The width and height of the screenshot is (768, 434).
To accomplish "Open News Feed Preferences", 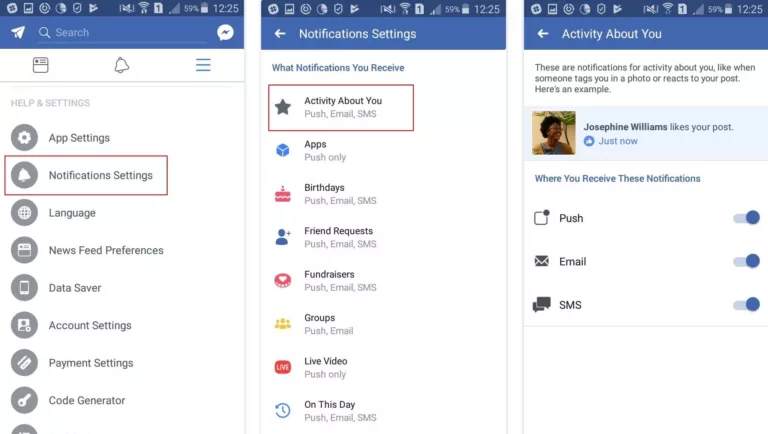I will 106,250.
